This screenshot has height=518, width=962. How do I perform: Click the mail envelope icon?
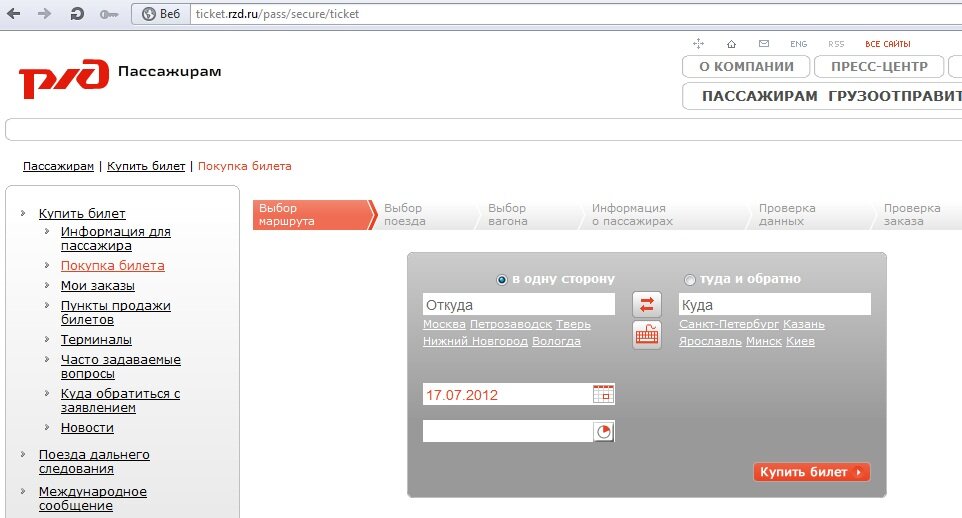[x=764, y=44]
